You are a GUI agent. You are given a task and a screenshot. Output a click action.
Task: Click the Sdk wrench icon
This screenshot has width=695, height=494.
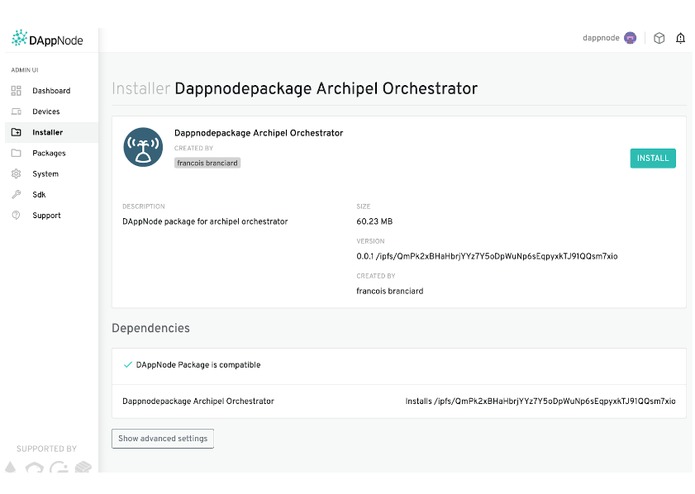[x=16, y=194]
